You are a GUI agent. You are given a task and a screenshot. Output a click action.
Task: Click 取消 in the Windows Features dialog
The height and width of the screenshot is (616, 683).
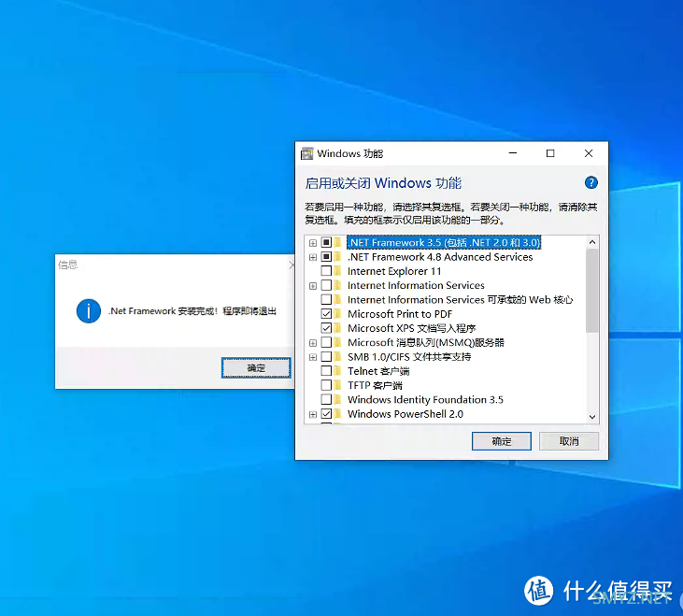pyautogui.click(x=569, y=441)
